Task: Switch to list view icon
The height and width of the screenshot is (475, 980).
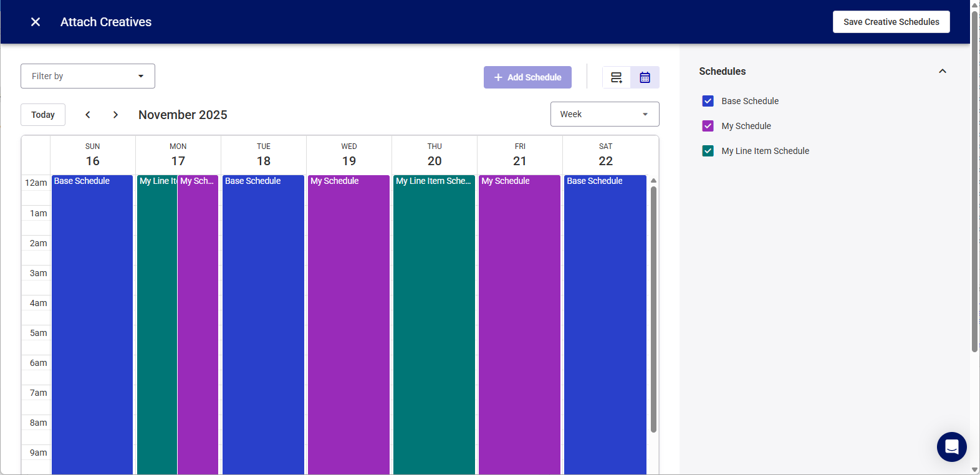Action: coord(617,77)
